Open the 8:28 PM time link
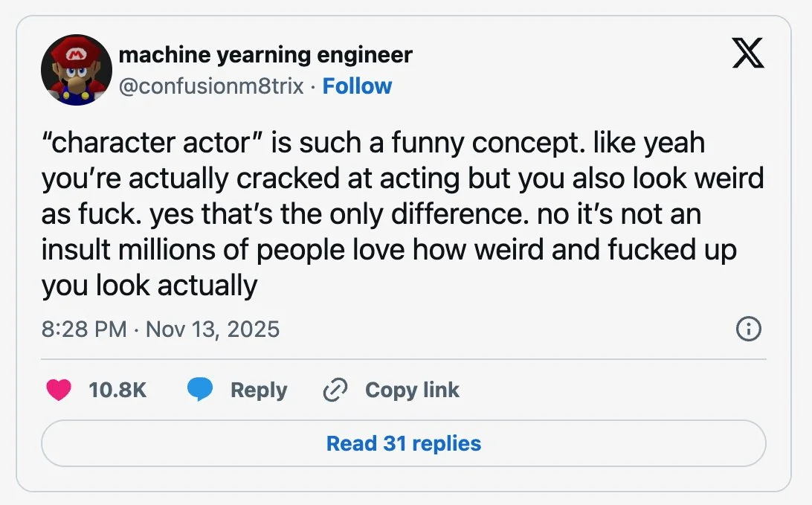 (84, 329)
